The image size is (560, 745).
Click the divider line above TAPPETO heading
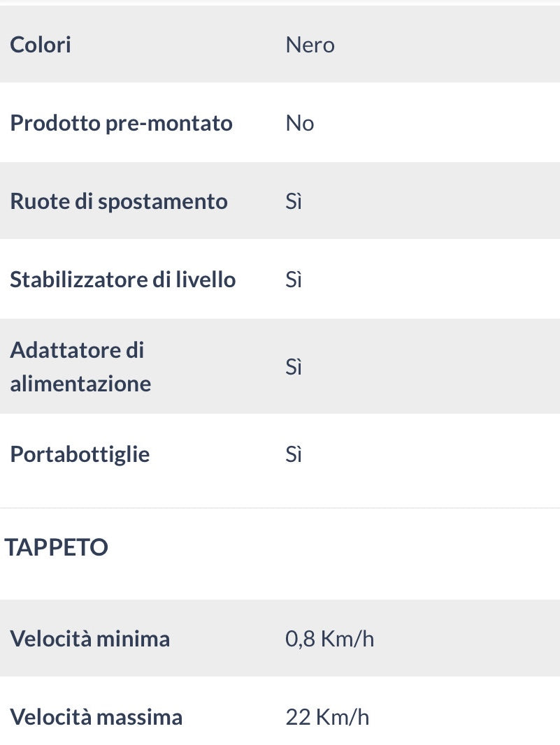(x=280, y=508)
